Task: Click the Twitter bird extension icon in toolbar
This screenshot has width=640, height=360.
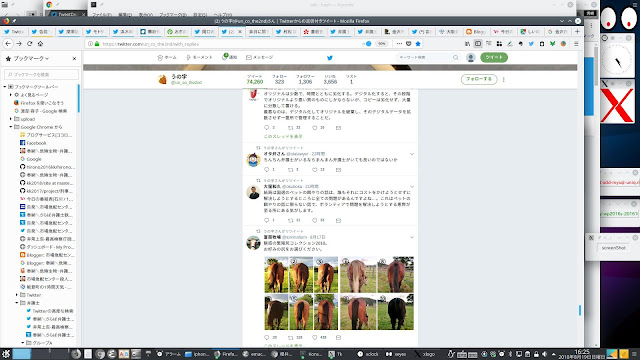Action: point(531,44)
